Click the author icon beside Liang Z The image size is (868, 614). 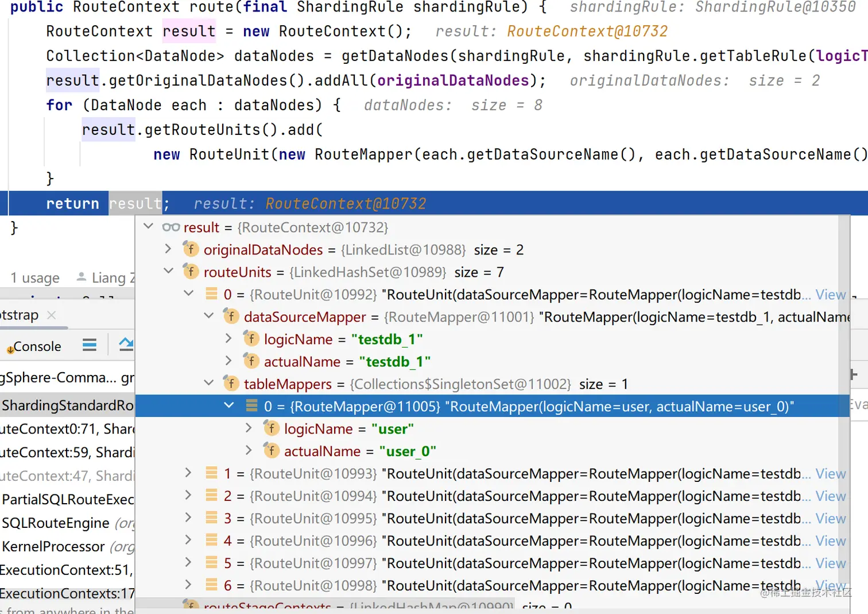tap(82, 277)
